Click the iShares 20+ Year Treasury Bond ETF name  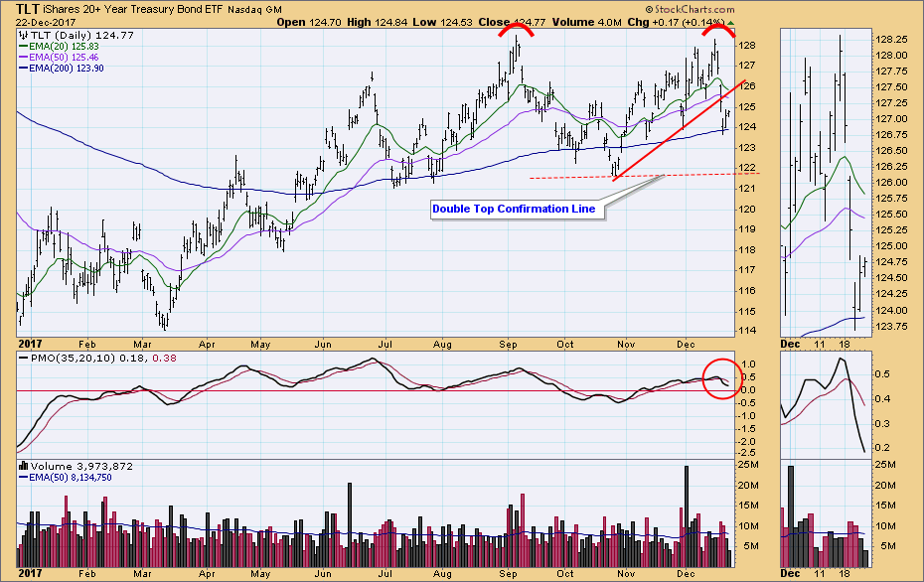click(134, 9)
